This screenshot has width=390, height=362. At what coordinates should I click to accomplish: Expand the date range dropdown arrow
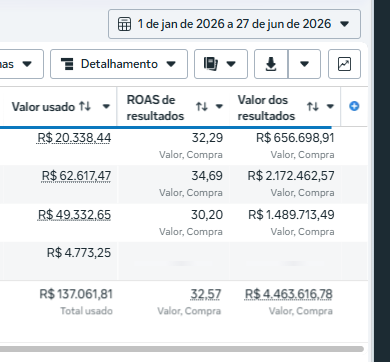pos(344,24)
